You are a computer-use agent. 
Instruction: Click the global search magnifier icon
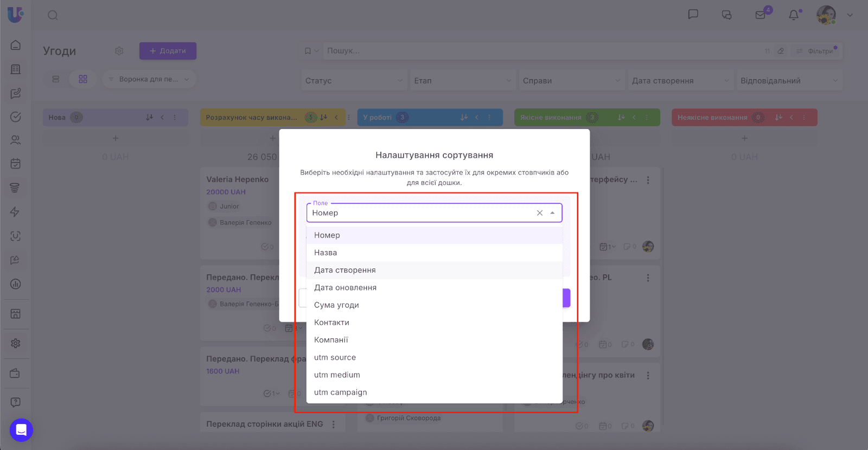pos(53,15)
